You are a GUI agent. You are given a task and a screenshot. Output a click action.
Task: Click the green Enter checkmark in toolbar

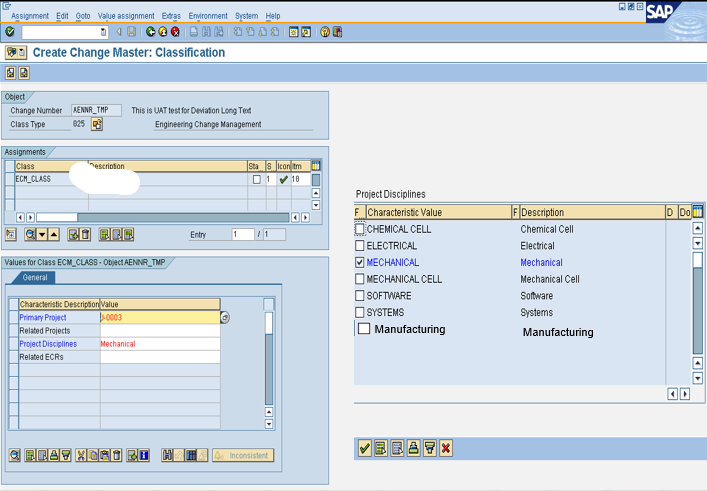pos(10,32)
